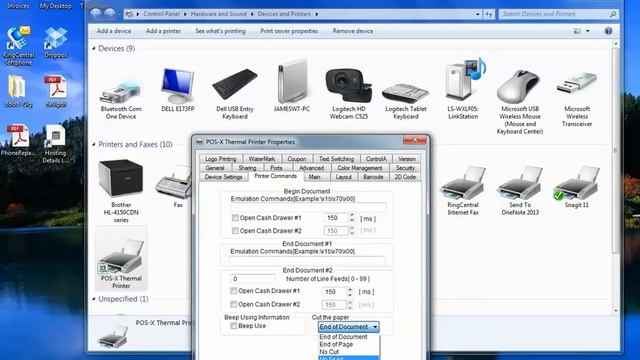This screenshot has width=640, height=360.
Task: Open Print server properties
Action: (x=289, y=31)
